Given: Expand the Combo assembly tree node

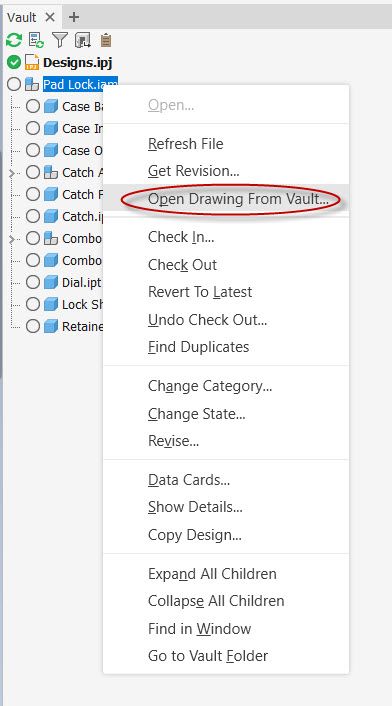Looking at the screenshot, I should (x=12, y=239).
